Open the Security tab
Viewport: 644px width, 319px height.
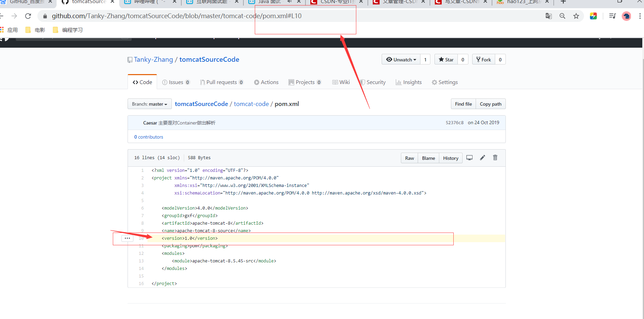[x=372, y=82]
